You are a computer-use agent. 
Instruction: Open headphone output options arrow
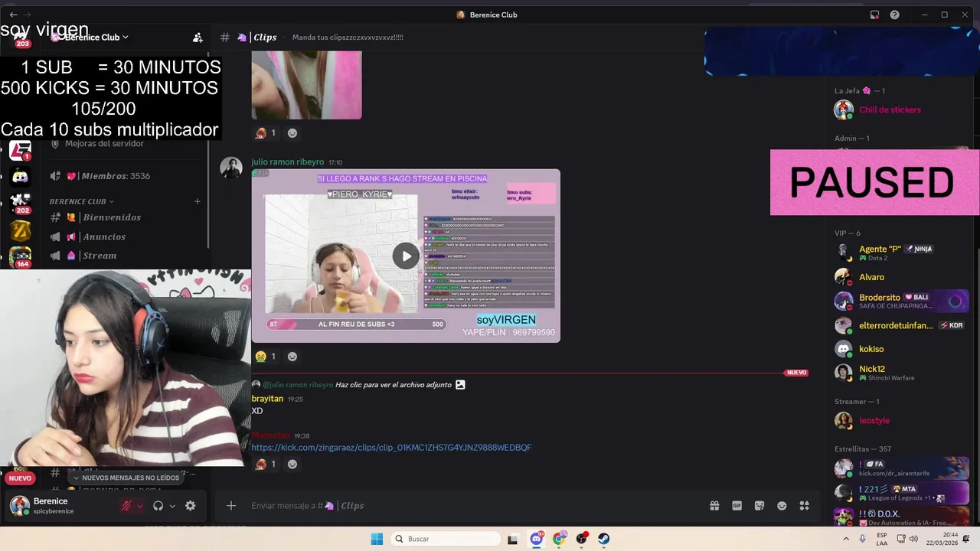(172, 506)
